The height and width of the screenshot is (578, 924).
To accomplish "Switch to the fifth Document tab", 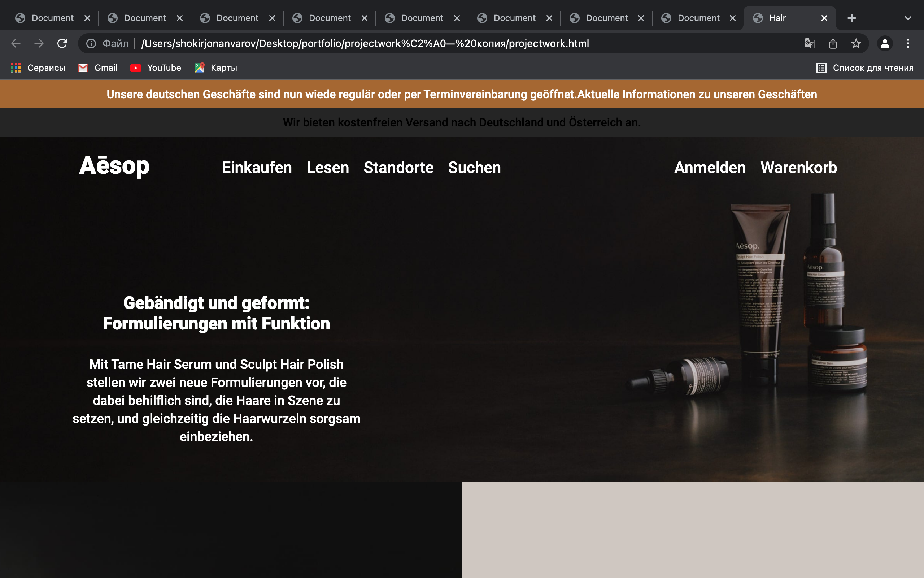I will pos(422,18).
